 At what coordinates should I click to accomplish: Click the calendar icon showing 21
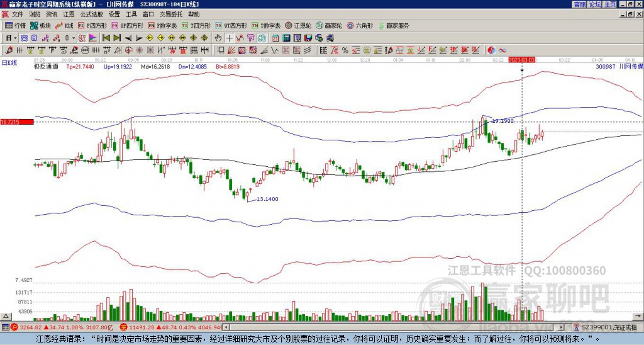[275, 38]
